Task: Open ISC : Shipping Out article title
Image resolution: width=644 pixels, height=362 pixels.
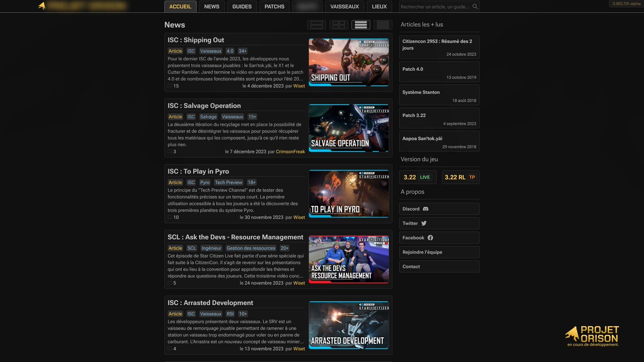Action: click(196, 40)
